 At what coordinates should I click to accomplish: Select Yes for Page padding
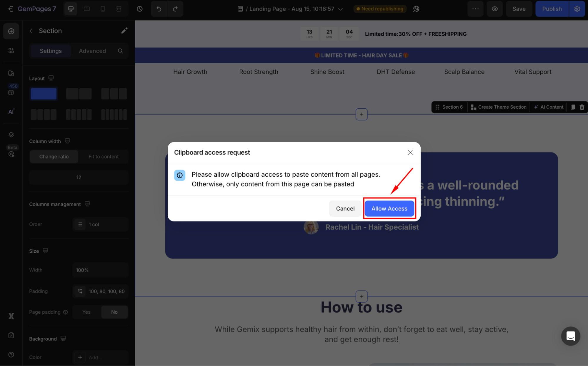(x=86, y=312)
